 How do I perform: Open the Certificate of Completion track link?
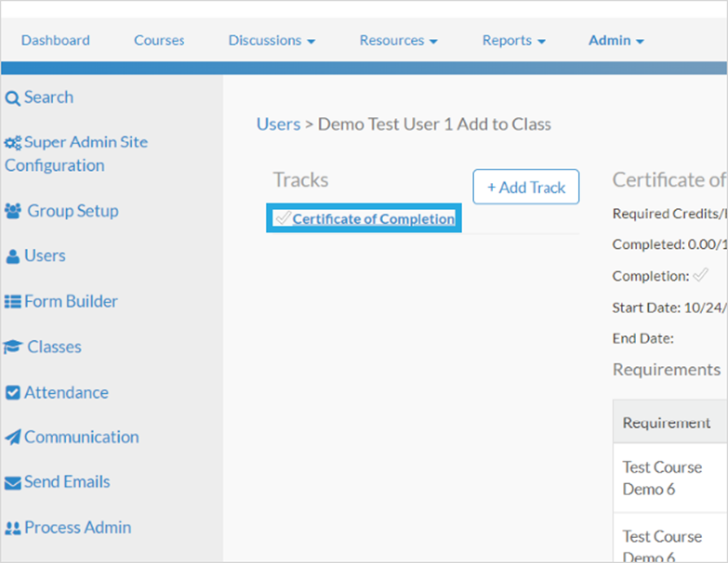tap(373, 219)
